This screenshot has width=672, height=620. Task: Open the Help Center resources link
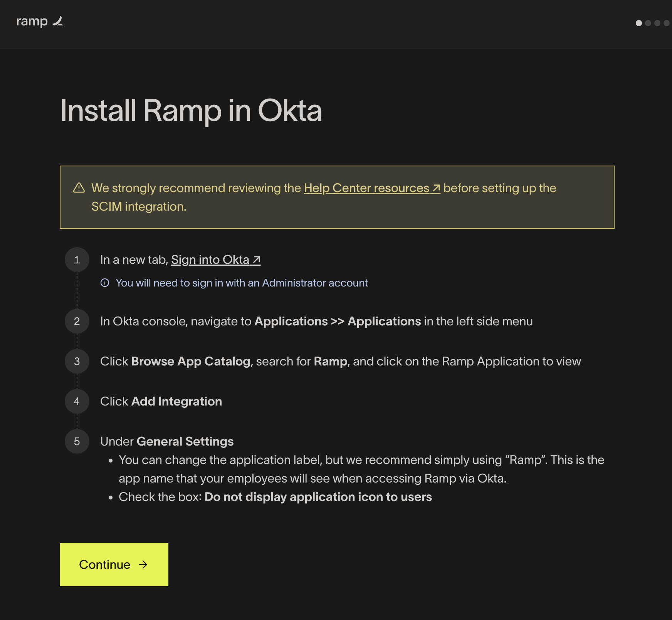(x=372, y=188)
